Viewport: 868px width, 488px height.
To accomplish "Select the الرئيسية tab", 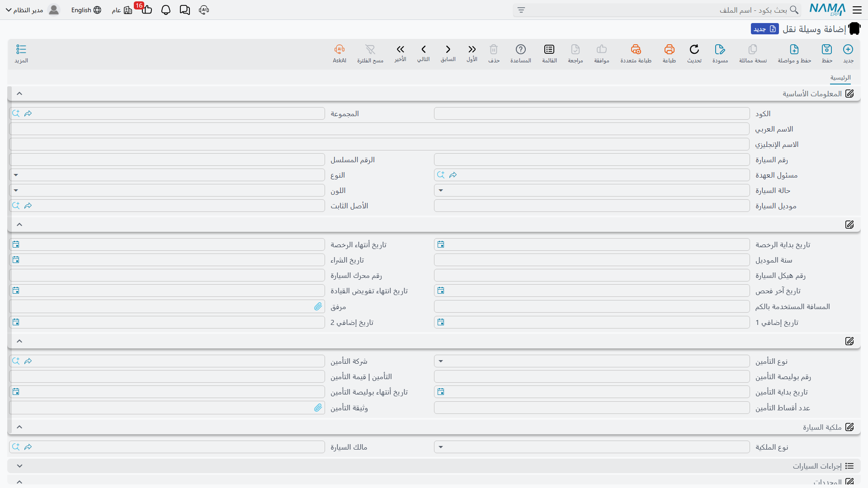I will pos(840,78).
